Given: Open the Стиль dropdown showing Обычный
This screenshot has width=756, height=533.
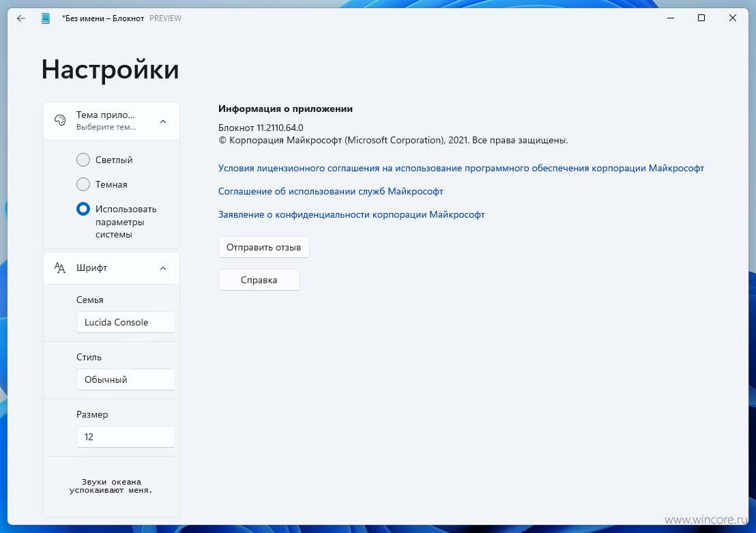Looking at the screenshot, I should 126,379.
